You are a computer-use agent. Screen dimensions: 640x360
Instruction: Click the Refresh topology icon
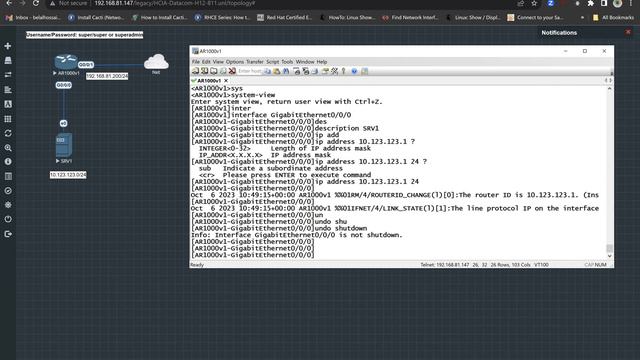click(8, 133)
